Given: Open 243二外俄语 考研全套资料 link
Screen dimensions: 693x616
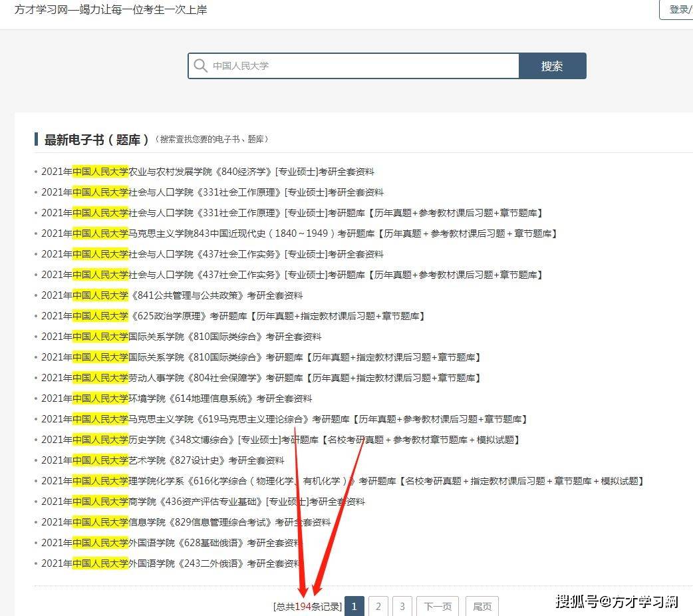Looking at the screenshot, I should pyautogui.click(x=172, y=564).
